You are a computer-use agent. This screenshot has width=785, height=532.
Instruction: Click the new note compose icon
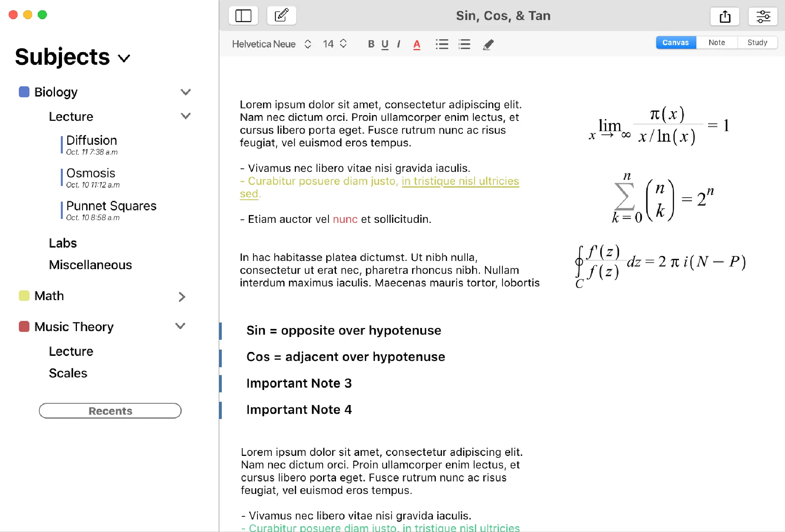281,16
